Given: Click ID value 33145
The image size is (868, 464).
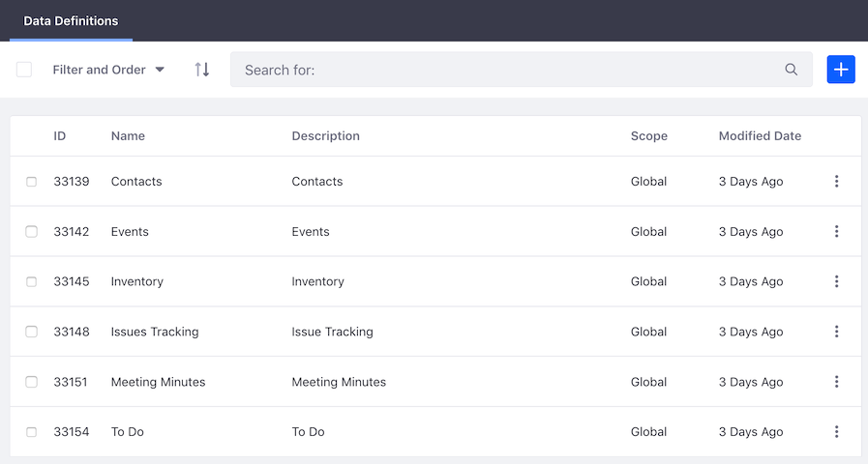Looking at the screenshot, I should click(x=72, y=281).
